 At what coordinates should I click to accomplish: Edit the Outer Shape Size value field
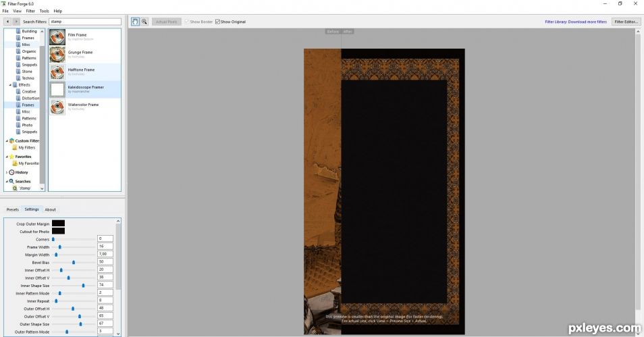point(105,323)
